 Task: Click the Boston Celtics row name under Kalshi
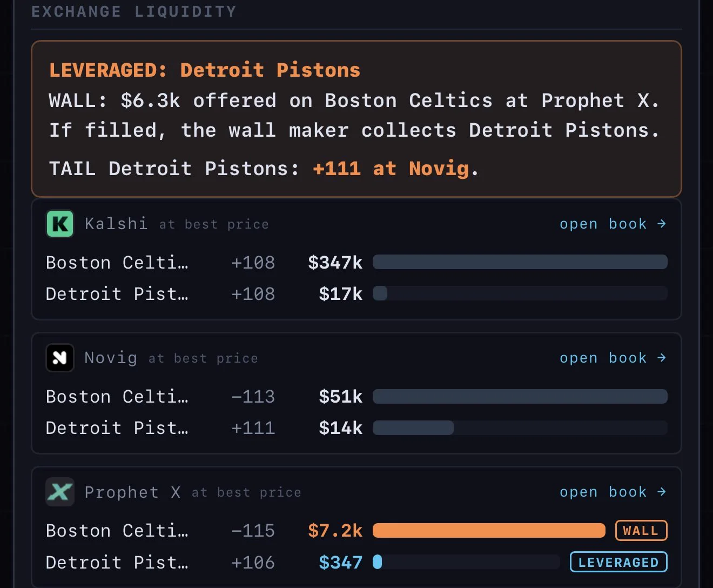[117, 263]
